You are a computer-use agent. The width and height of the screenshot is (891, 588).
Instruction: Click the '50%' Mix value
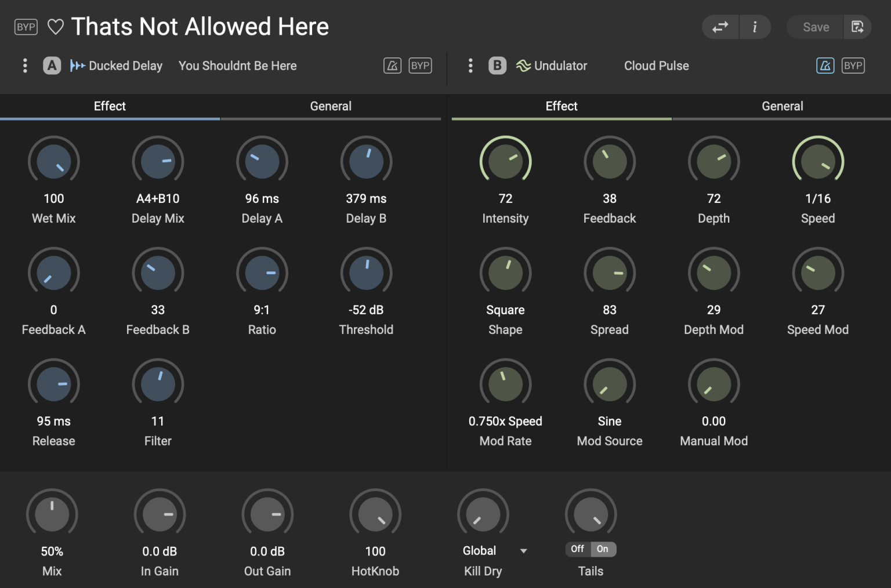click(52, 551)
